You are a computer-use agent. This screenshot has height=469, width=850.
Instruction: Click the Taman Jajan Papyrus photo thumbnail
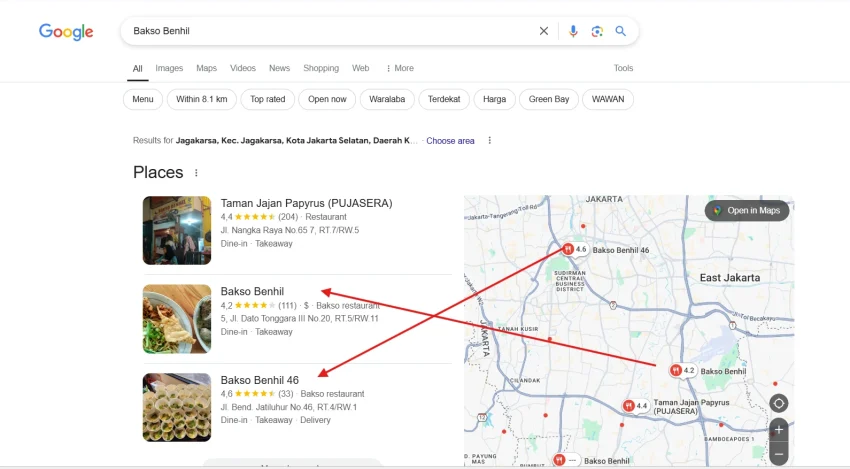pyautogui.click(x=177, y=230)
